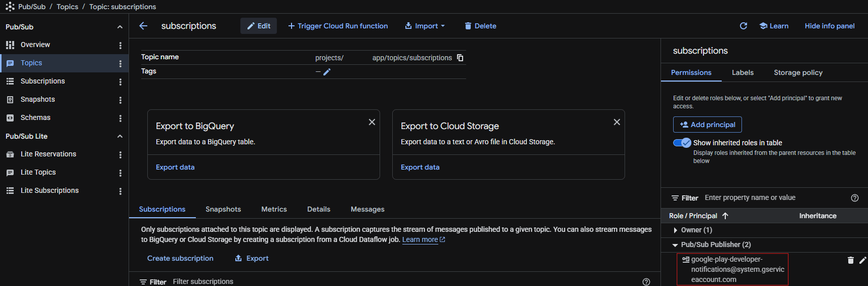Copy the topic name to clipboard

[460, 58]
